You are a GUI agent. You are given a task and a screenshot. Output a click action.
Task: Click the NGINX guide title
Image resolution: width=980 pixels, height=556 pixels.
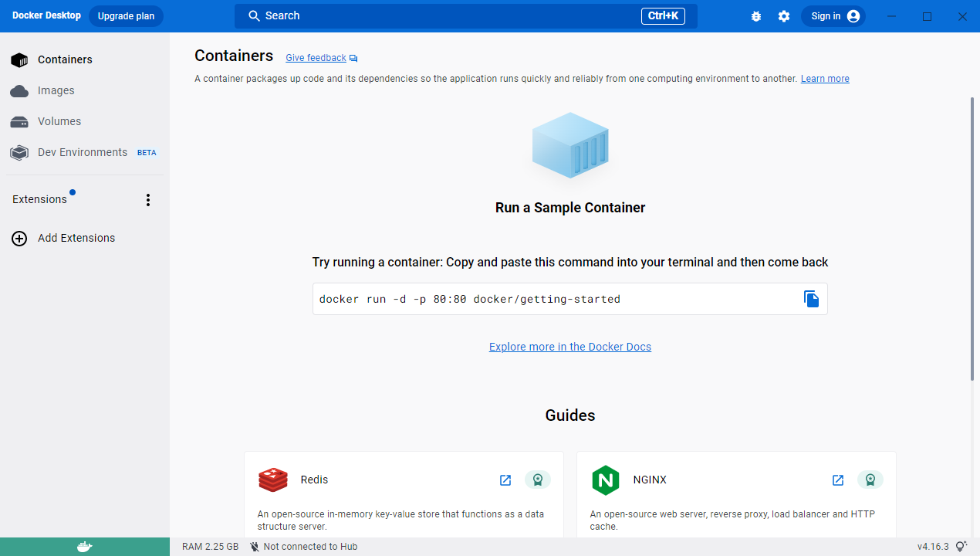650,480
